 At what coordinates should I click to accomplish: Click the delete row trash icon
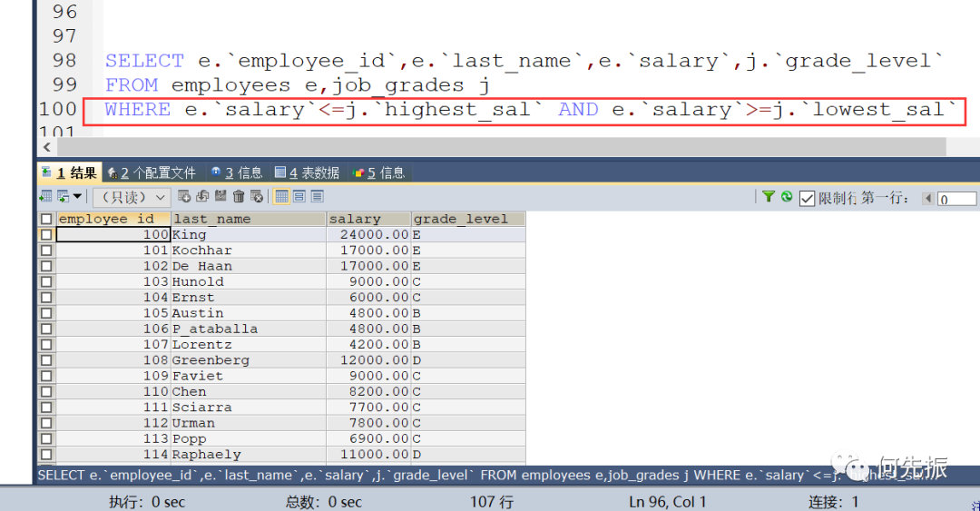(238, 196)
